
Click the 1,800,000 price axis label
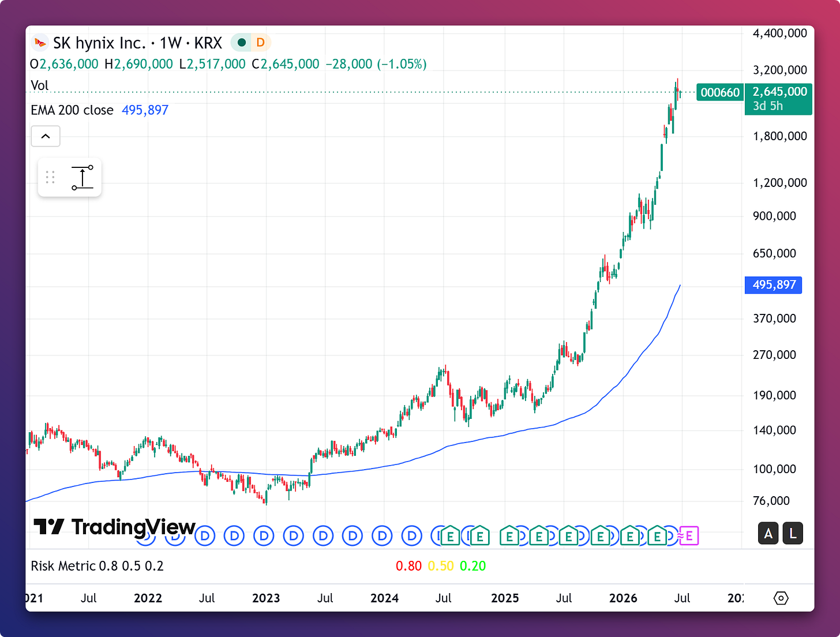780,136
